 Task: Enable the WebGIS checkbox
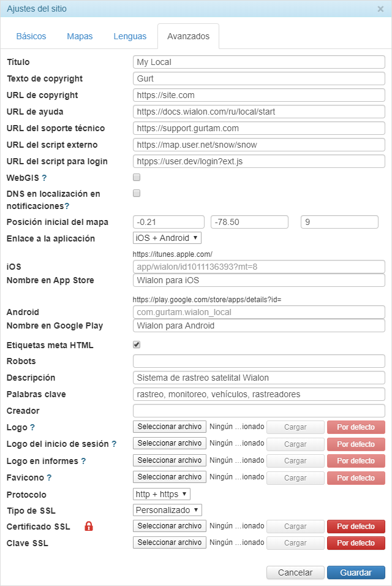tap(137, 177)
